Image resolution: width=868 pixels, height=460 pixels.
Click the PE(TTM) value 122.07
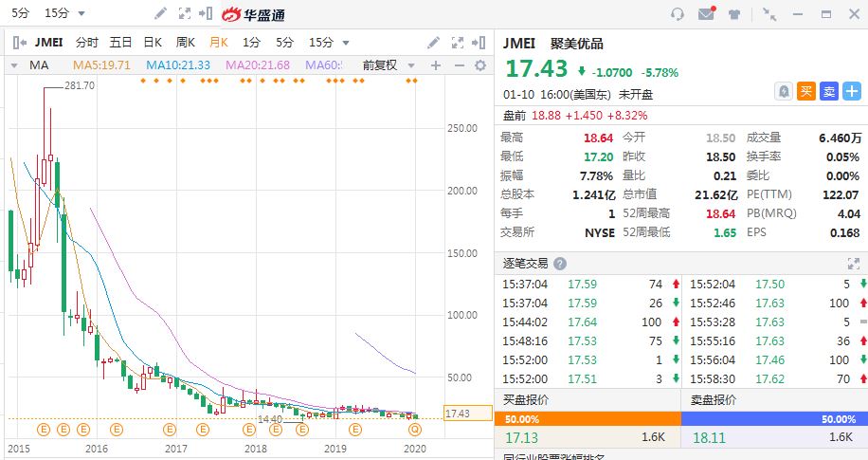[841, 195]
